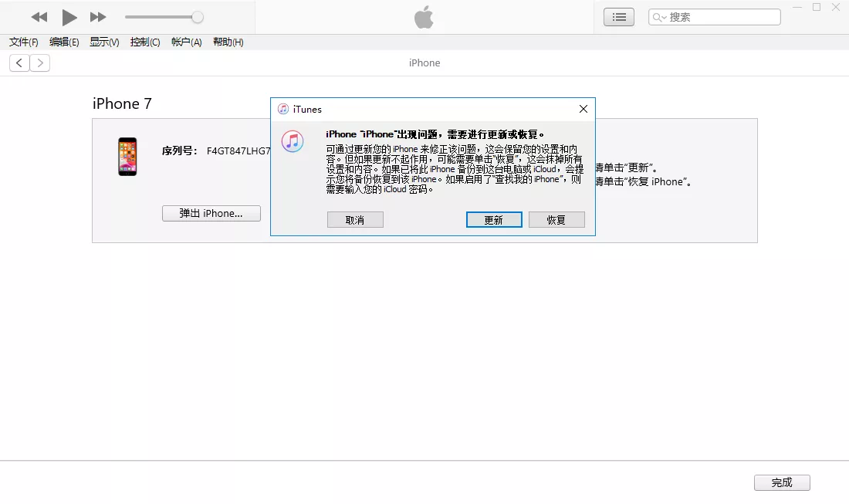
Task: Click 恢复 to restore the iPhone
Action: [556, 220]
